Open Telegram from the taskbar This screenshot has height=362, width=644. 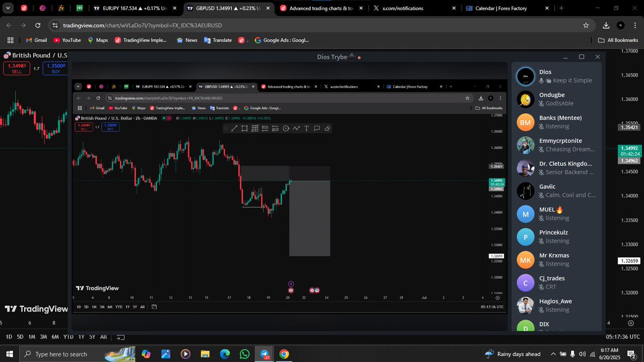(265, 354)
